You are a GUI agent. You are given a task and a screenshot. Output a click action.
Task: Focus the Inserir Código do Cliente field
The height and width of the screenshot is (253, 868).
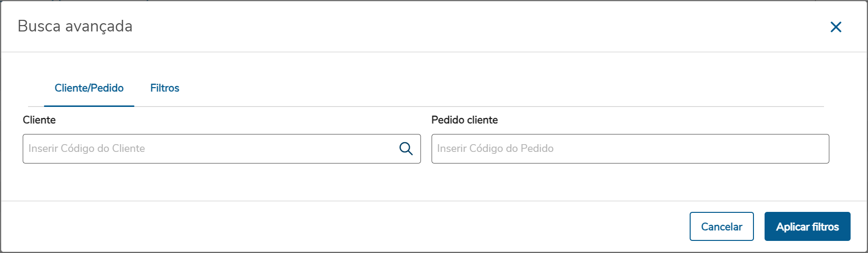(x=208, y=149)
